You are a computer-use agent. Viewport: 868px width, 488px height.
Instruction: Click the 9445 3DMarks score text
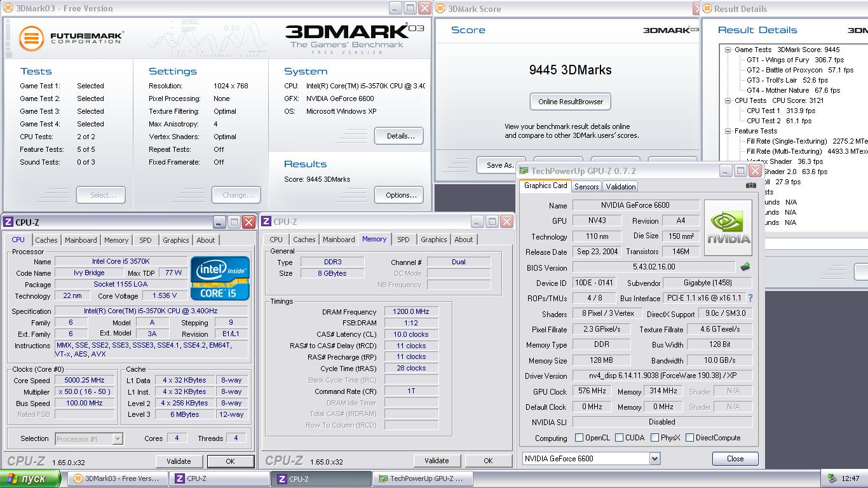pyautogui.click(x=570, y=70)
